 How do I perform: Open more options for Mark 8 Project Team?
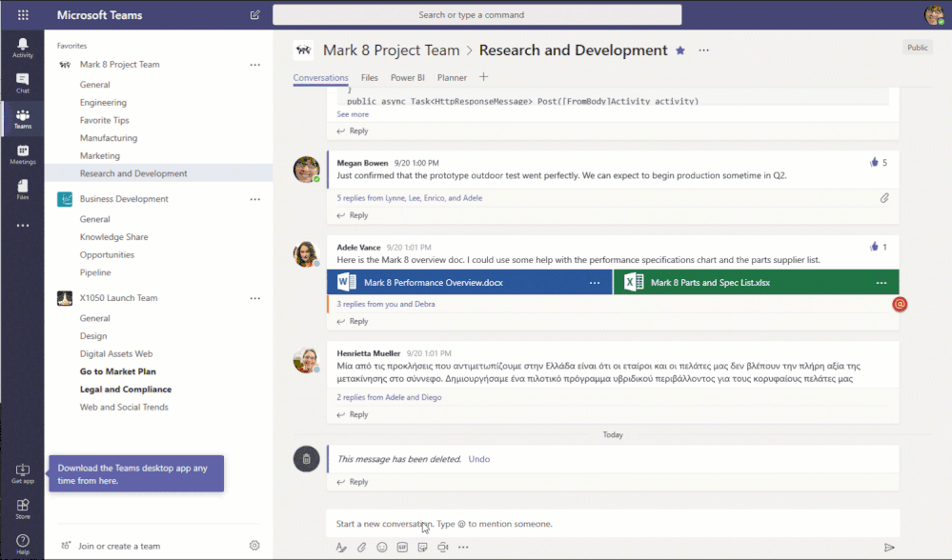[255, 65]
